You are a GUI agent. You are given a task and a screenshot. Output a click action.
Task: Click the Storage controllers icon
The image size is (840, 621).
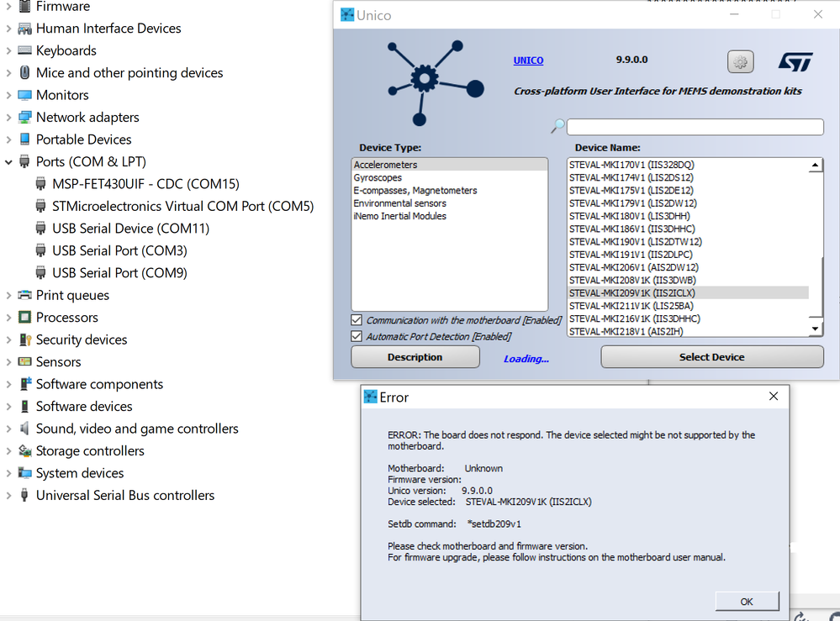pyautogui.click(x=24, y=450)
